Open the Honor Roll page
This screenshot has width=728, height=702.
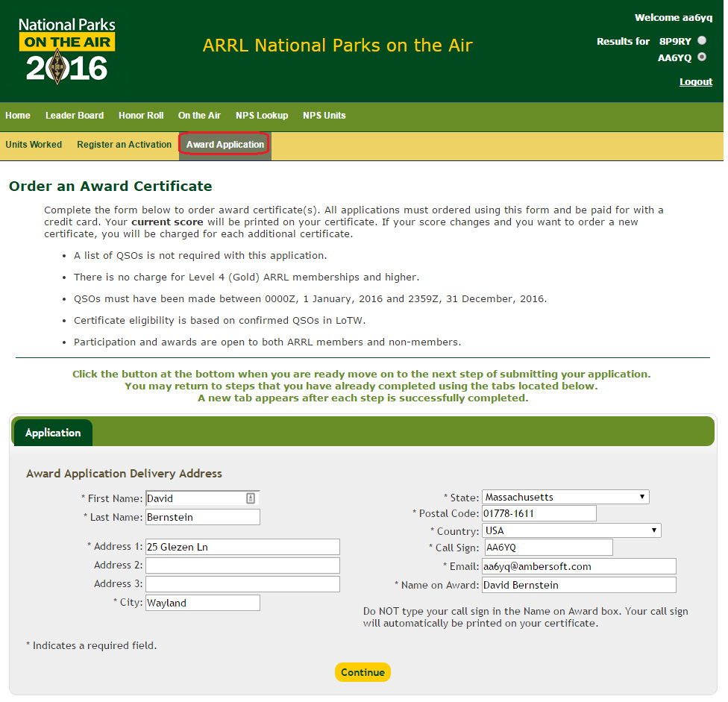tap(141, 116)
